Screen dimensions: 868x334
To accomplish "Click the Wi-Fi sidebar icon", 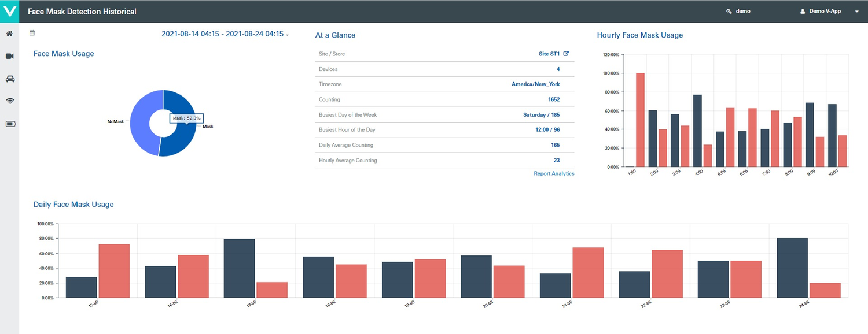I will coord(9,101).
